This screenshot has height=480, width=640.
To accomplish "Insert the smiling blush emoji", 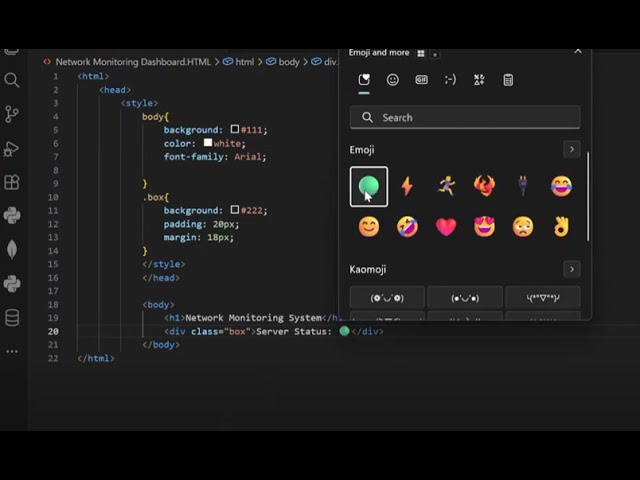I will pyautogui.click(x=369, y=227).
